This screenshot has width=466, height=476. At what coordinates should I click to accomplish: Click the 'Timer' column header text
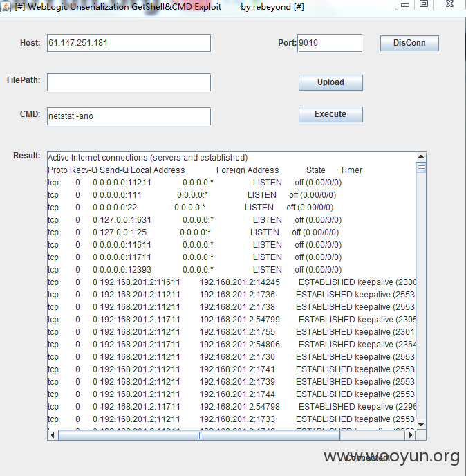pos(351,170)
